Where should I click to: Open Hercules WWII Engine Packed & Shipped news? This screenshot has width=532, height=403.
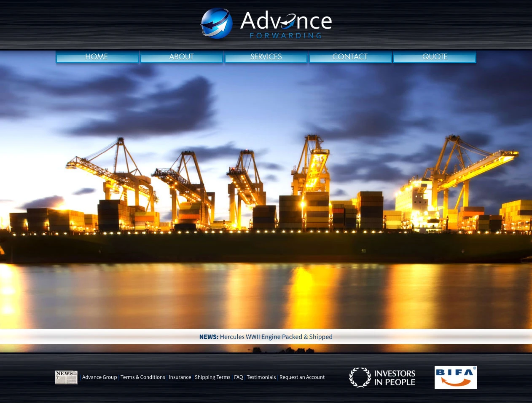(276, 337)
